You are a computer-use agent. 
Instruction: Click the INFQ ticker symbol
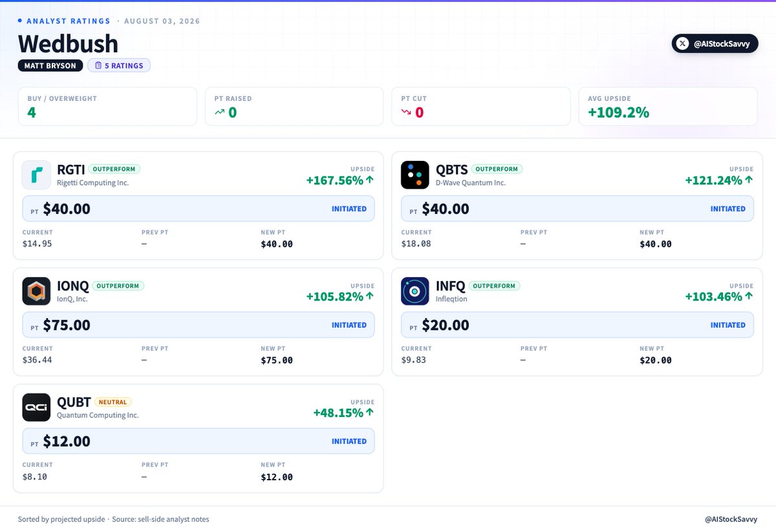pos(449,286)
